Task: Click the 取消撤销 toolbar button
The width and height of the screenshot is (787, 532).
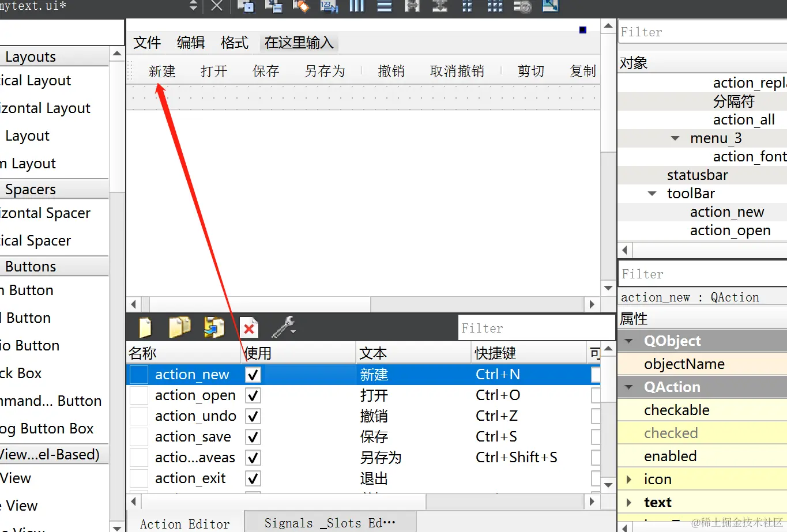Action: [x=457, y=71]
